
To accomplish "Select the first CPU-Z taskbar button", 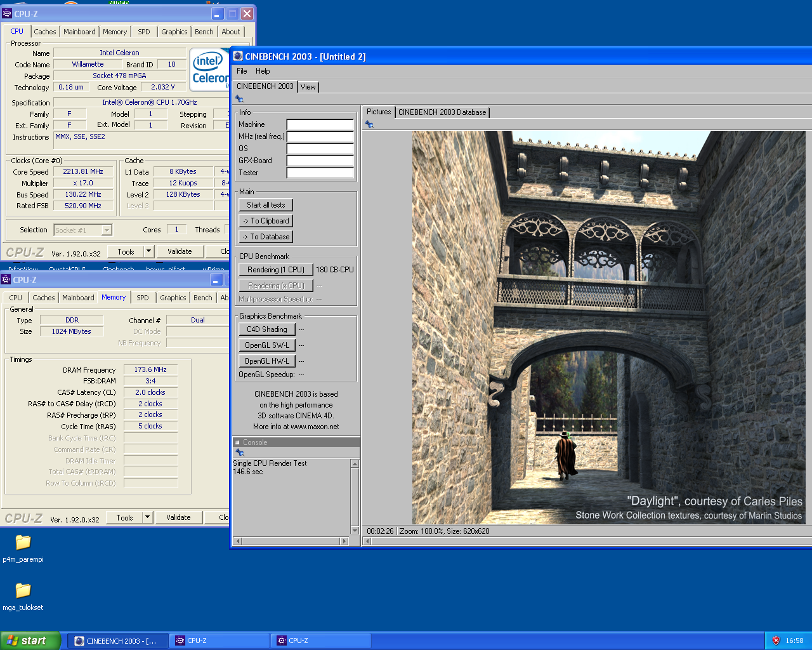I will point(219,641).
